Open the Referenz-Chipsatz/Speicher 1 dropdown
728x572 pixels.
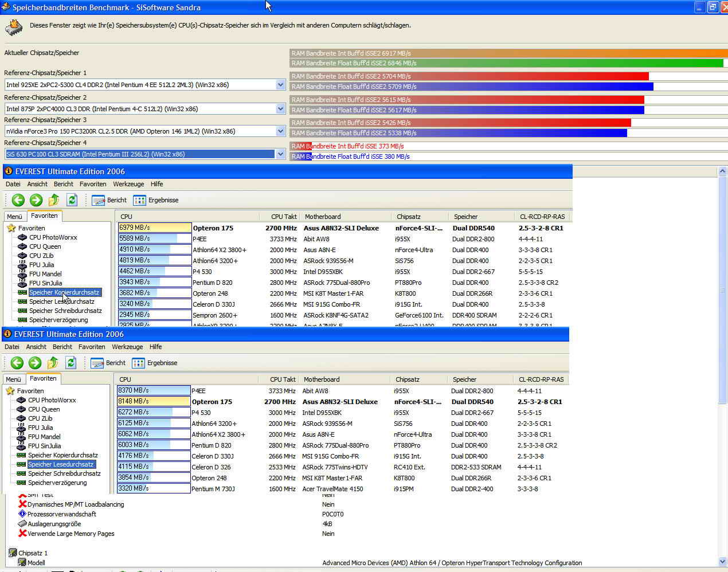tap(280, 85)
